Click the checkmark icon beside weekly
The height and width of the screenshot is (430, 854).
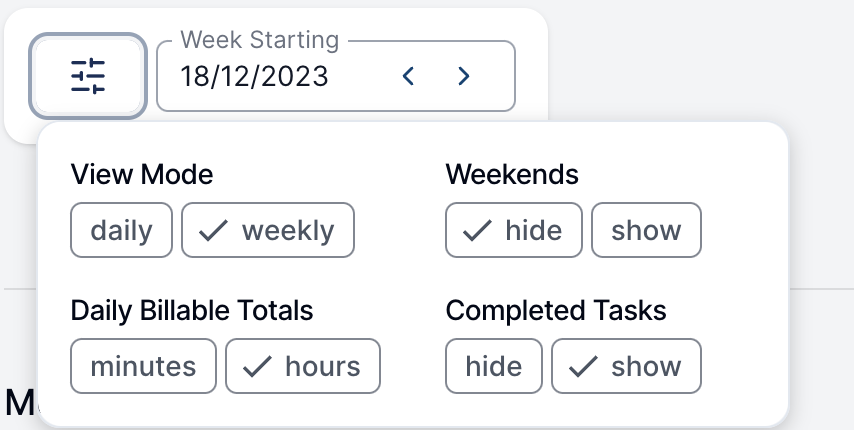213,230
